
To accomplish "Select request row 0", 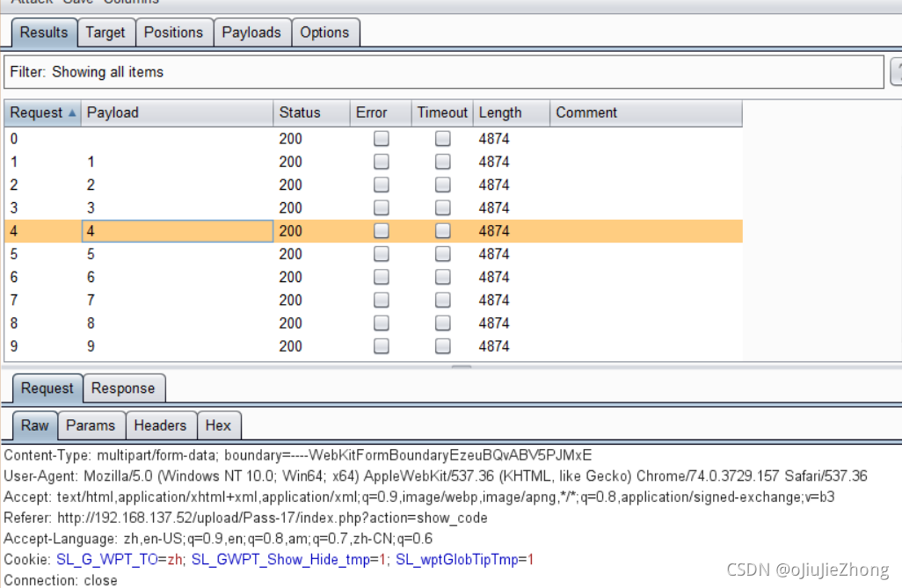I will 374,139.
